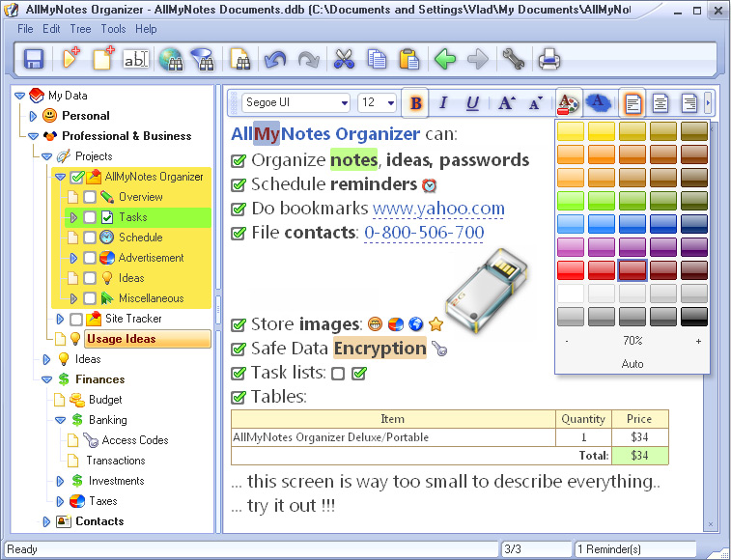
Task: Show more formatting toolbar buttons arrow
Action: [708, 102]
